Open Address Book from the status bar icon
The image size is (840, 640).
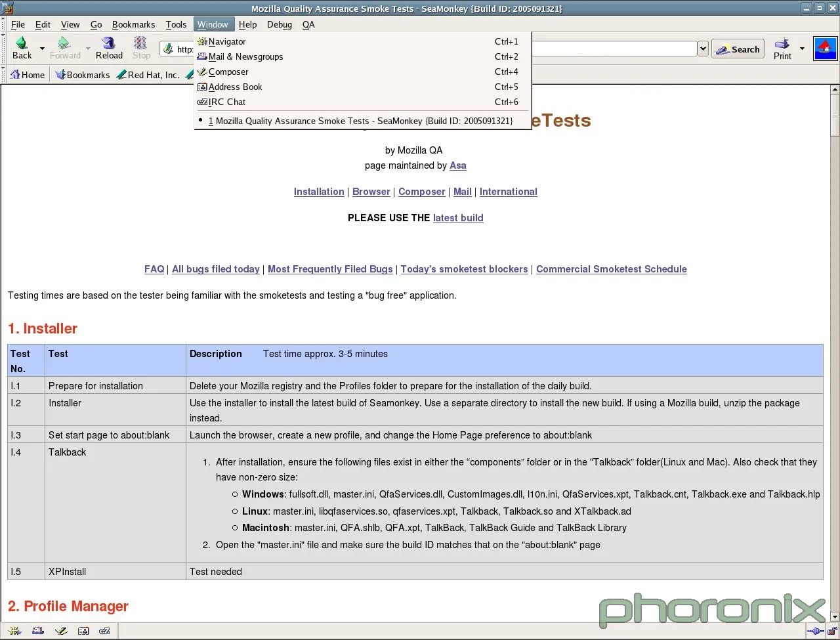83,631
